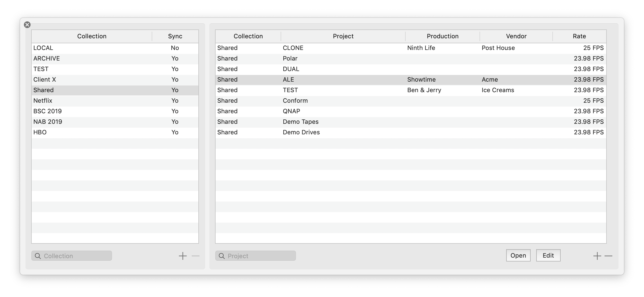Screen dimensions: 644x297
Task: Click the 25 FPS rate for Conform
Action: pyautogui.click(x=593, y=101)
